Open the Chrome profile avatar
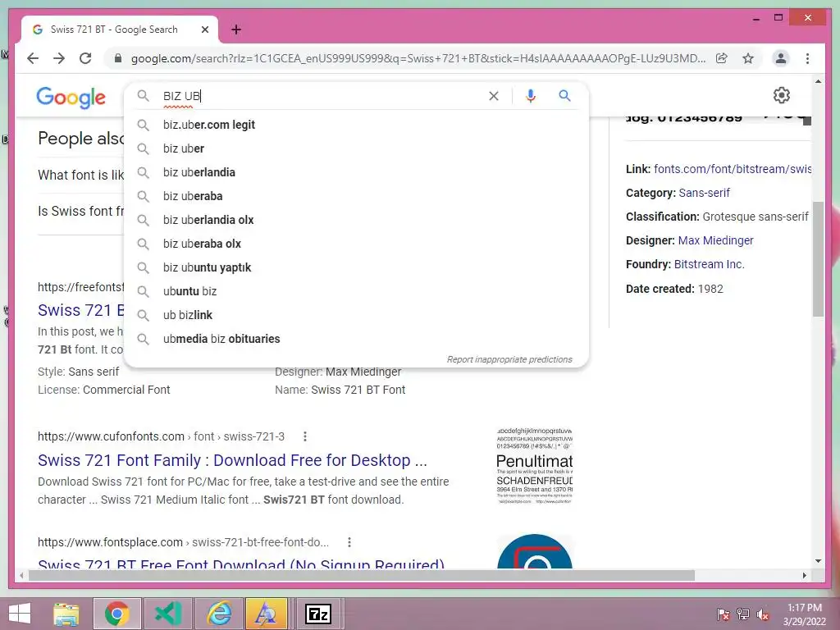Image resolution: width=840 pixels, height=630 pixels. point(781,58)
